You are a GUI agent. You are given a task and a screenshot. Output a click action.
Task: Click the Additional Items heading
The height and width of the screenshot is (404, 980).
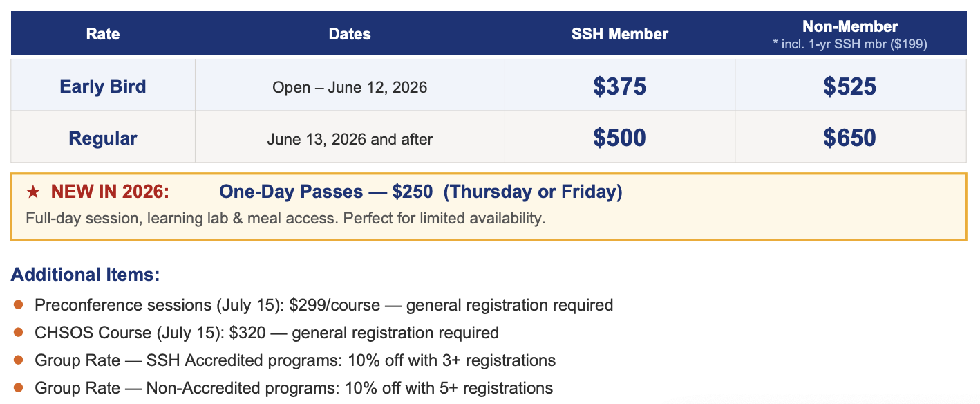pyautogui.click(x=85, y=275)
